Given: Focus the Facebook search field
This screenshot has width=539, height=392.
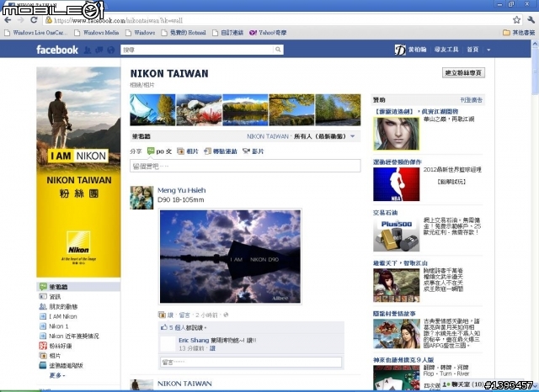Looking at the screenshot, I should click(197, 50).
